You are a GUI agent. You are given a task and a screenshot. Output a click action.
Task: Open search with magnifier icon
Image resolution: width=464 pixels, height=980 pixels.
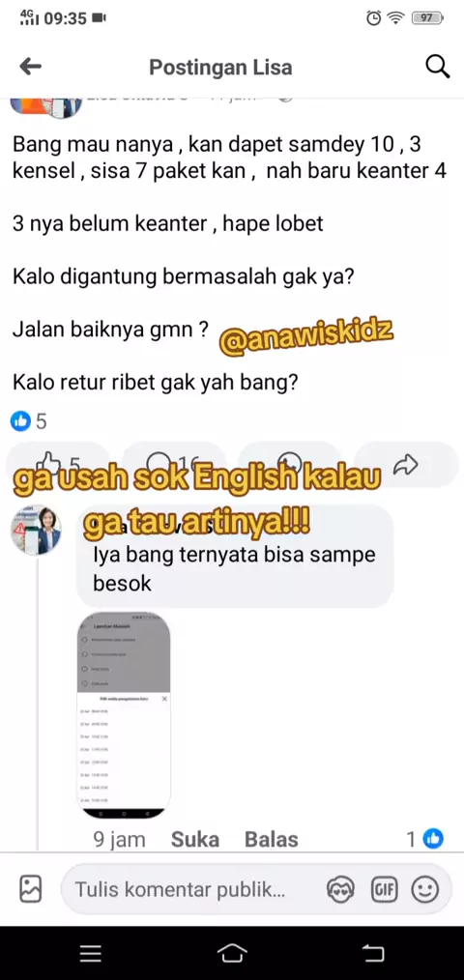(x=437, y=67)
